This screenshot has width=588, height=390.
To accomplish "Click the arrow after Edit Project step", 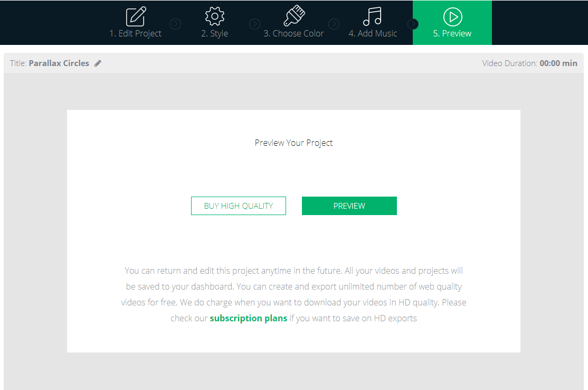I will [x=175, y=24].
